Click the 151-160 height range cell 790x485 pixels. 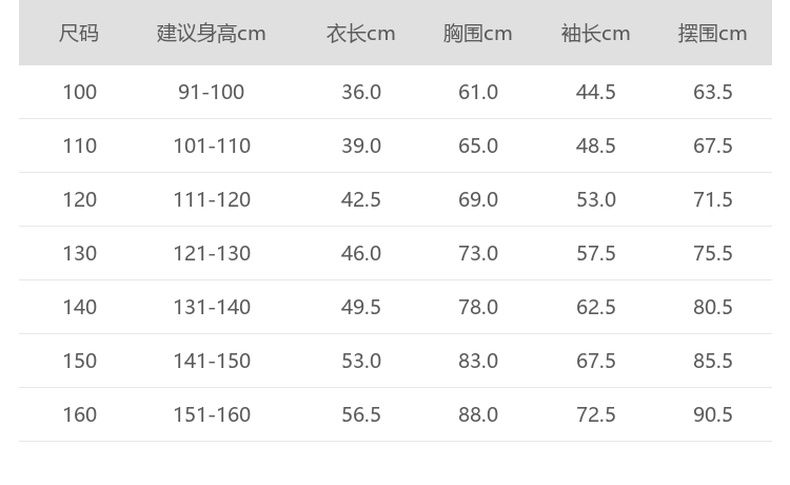tap(211, 414)
